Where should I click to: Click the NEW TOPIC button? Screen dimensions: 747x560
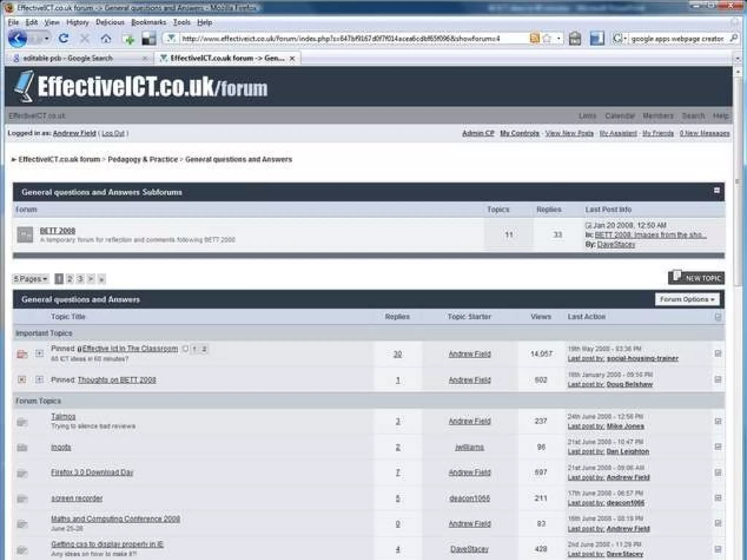(x=696, y=278)
